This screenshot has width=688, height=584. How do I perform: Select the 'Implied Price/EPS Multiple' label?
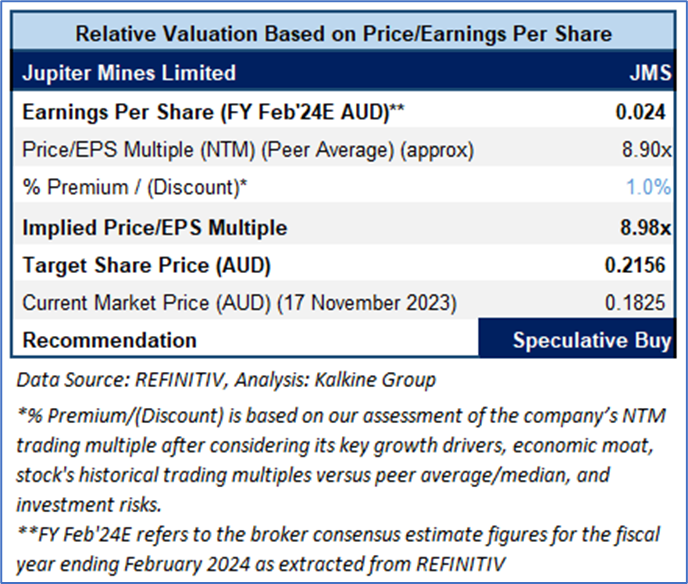click(x=155, y=228)
